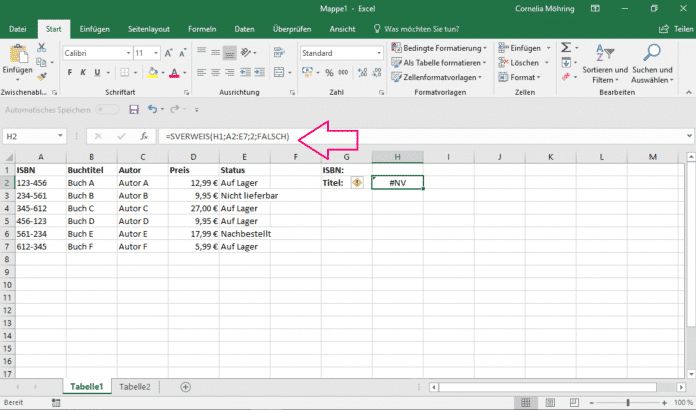The height and width of the screenshot is (410, 696).
Task: Click the AutoSumme sigma icon
Action: click(566, 47)
